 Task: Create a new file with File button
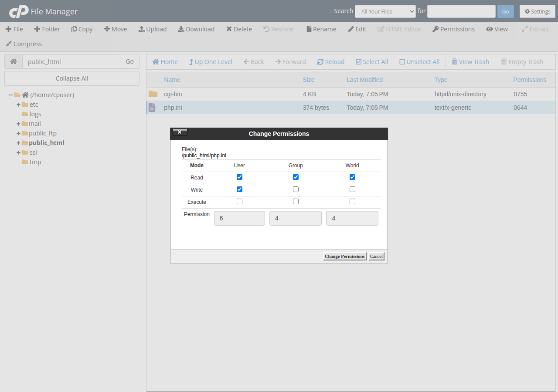[x=14, y=29]
